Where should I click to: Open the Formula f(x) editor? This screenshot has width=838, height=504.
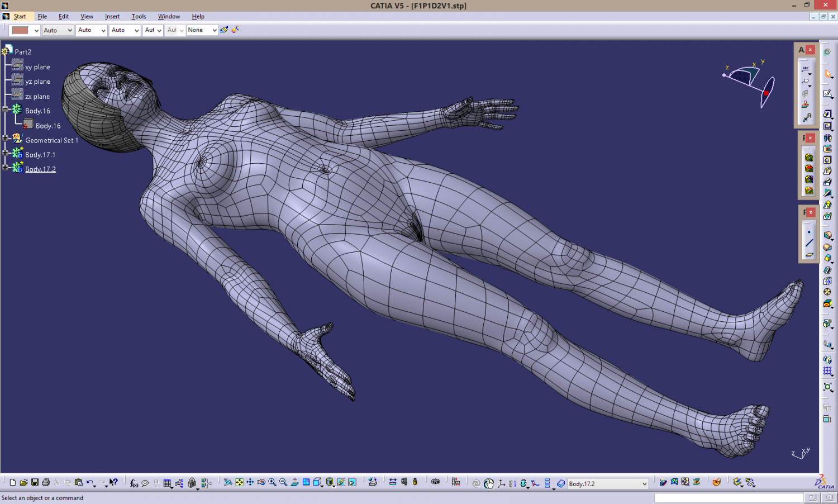[x=134, y=483]
